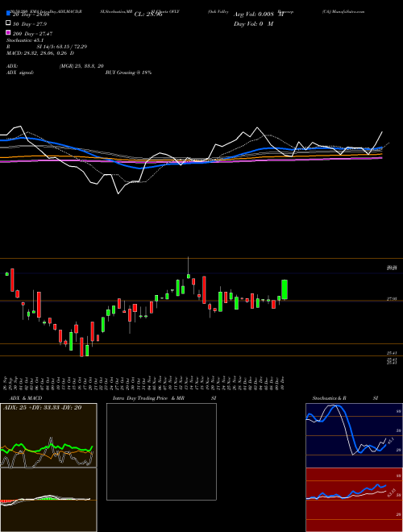403x532 pixels.
Task: Click the 'ADX signal:' label
Action: point(20,73)
